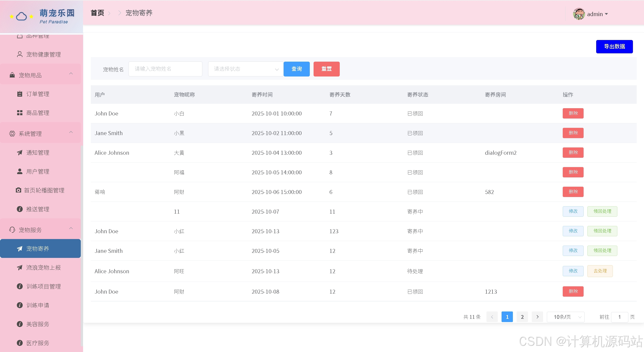Click the pet health management person icon
Image resolution: width=644 pixels, height=352 pixels.
(20, 54)
